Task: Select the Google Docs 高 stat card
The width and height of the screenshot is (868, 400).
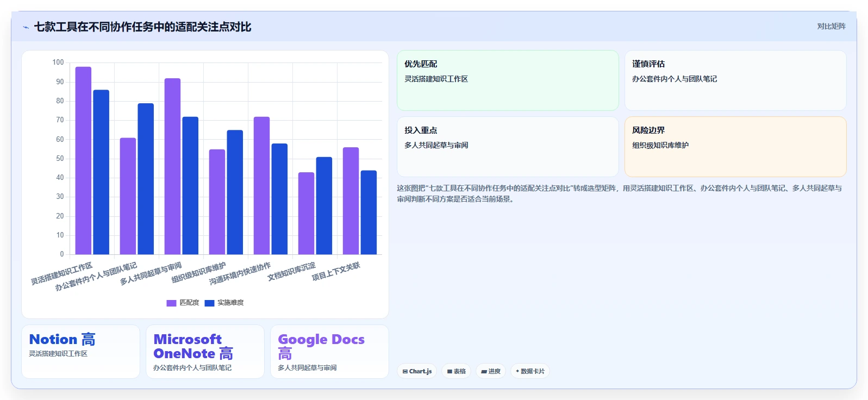Action: click(x=329, y=352)
